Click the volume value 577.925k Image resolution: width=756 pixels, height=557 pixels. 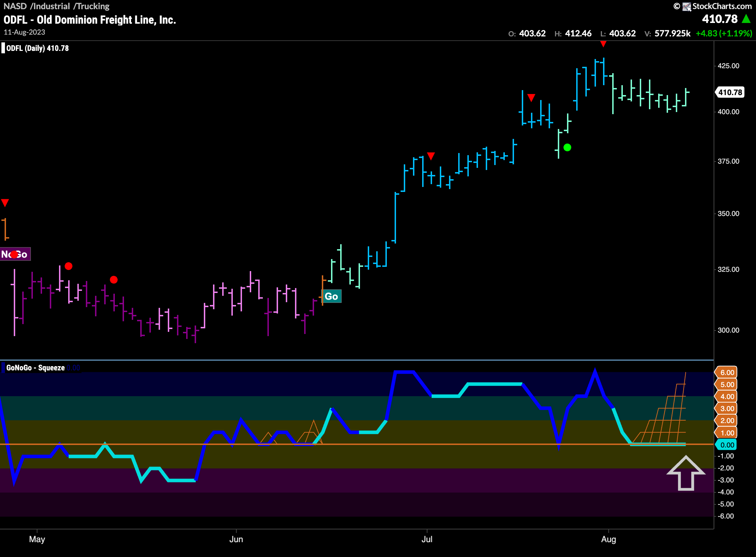(673, 33)
